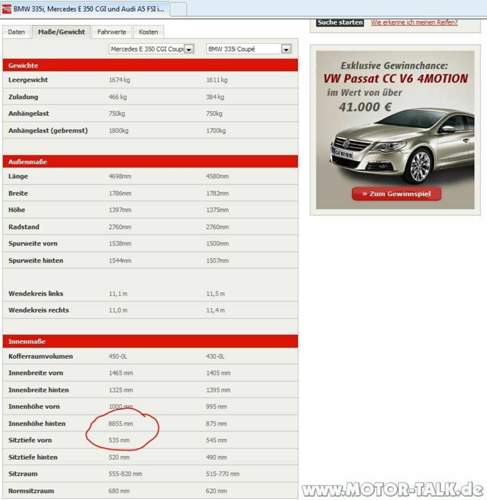487x500 pixels.
Task: Click the BMW braked towing value 1700kg
Action: pyautogui.click(x=216, y=131)
